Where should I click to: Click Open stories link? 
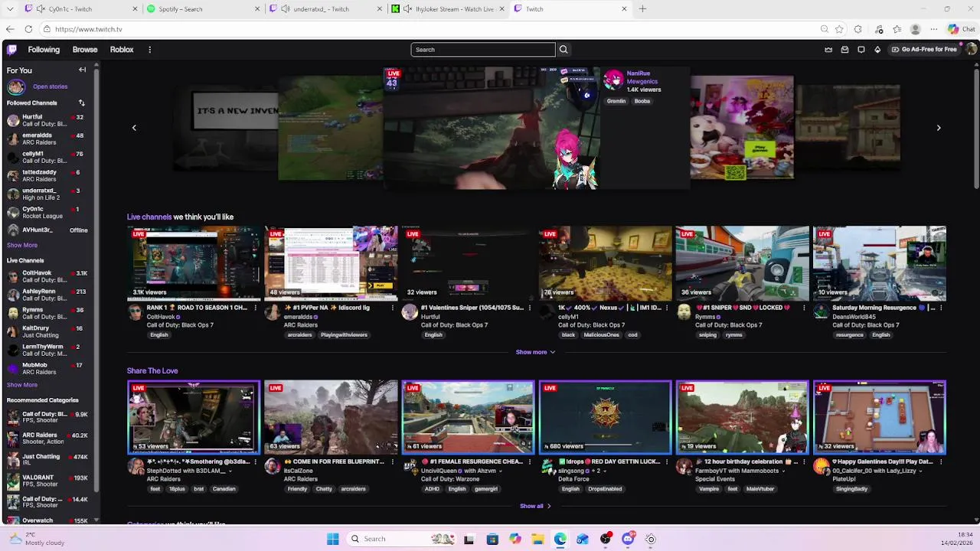tap(50, 86)
